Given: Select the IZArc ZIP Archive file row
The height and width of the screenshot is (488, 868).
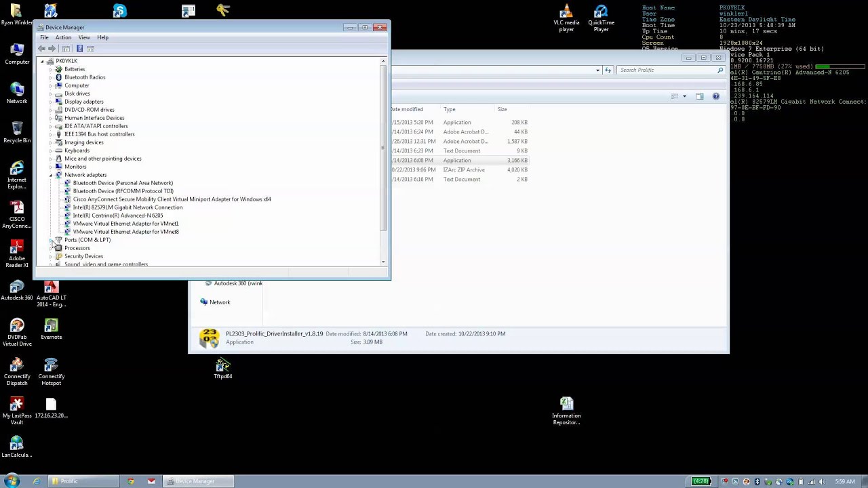Looking at the screenshot, I should (x=460, y=169).
